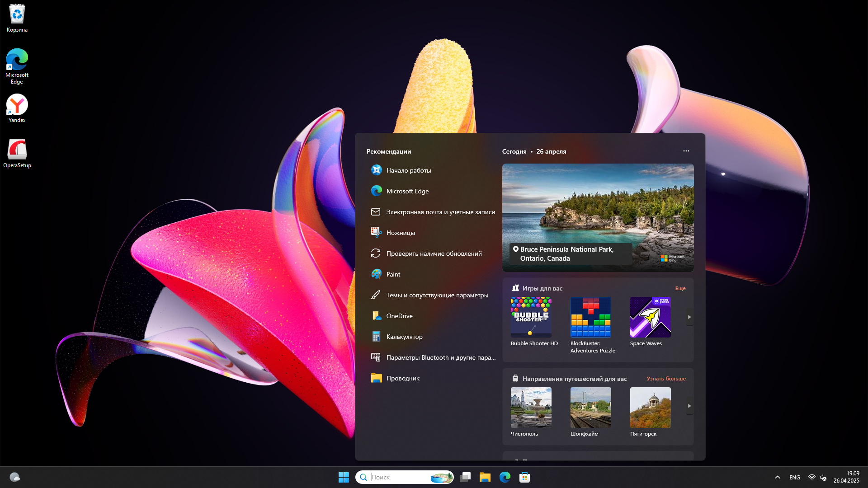Image resolution: width=868 pixels, height=488 pixels.
Task: Click the Узнать больше link
Action: 665,379
